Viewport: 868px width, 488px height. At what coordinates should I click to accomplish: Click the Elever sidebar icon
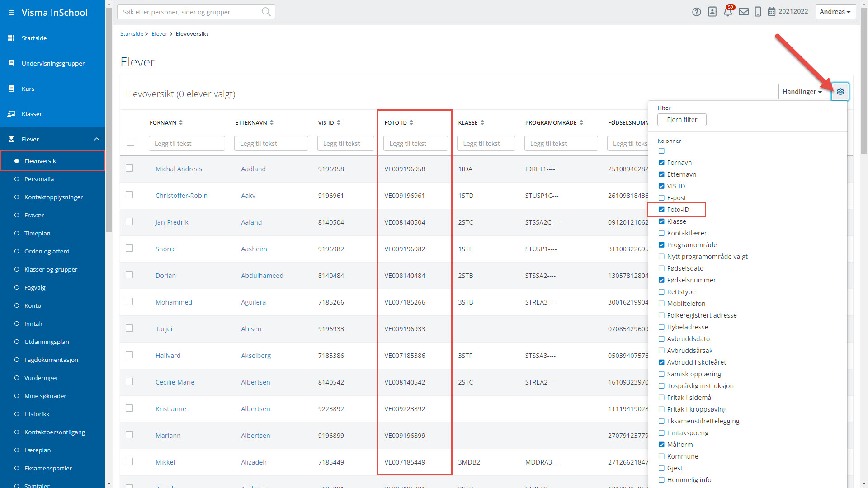[x=11, y=139]
